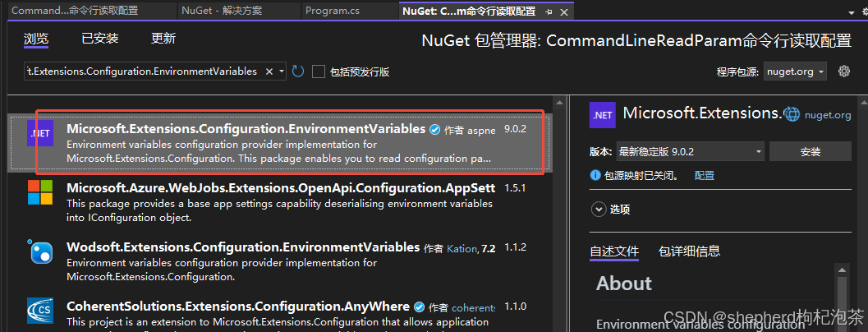Open the Command...命令行读取配置 document tab
Viewport: 868px width, 332px height.
pyautogui.click(x=75, y=11)
